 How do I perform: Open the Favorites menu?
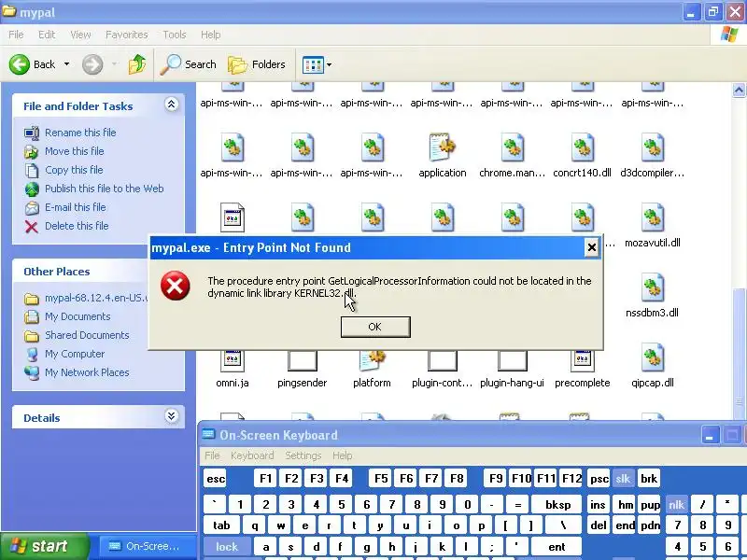(x=127, y=35)
